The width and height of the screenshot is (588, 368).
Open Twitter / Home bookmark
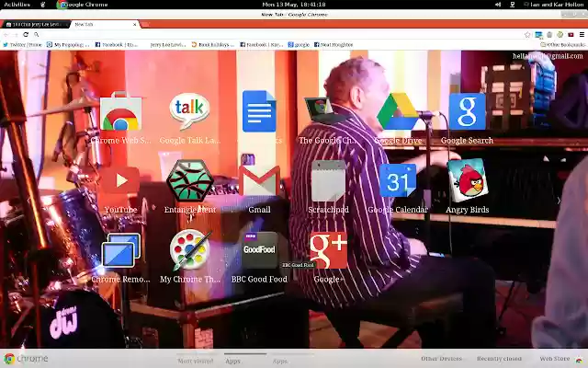(22, 45)
